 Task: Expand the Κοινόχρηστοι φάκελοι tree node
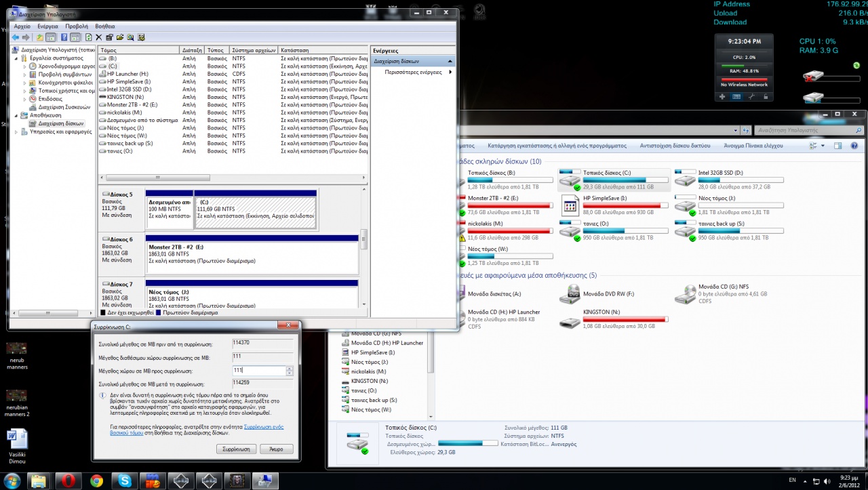24,83
